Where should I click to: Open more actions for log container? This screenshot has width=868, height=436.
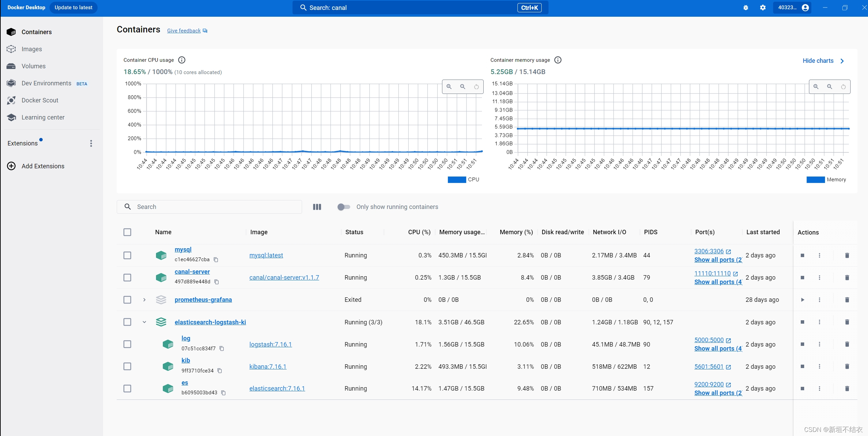pos(820,344)
